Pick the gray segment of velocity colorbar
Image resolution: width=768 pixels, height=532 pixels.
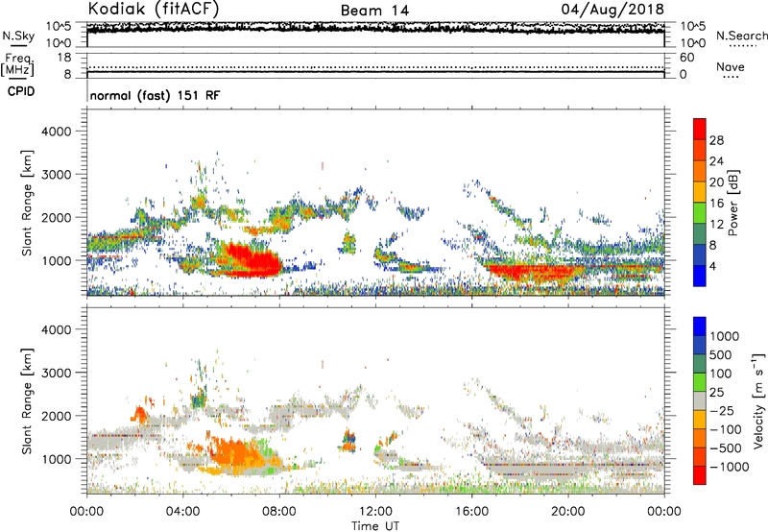(700, 400)
